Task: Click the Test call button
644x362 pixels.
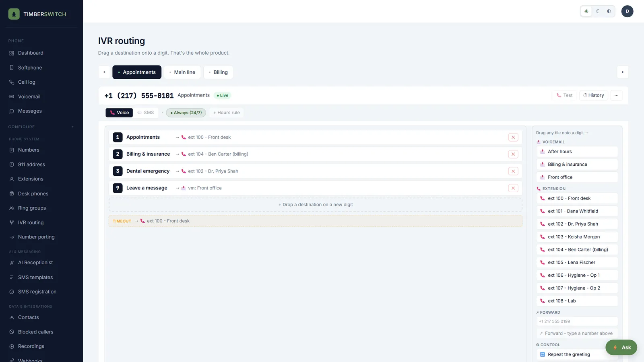Action: coord(564,95)
